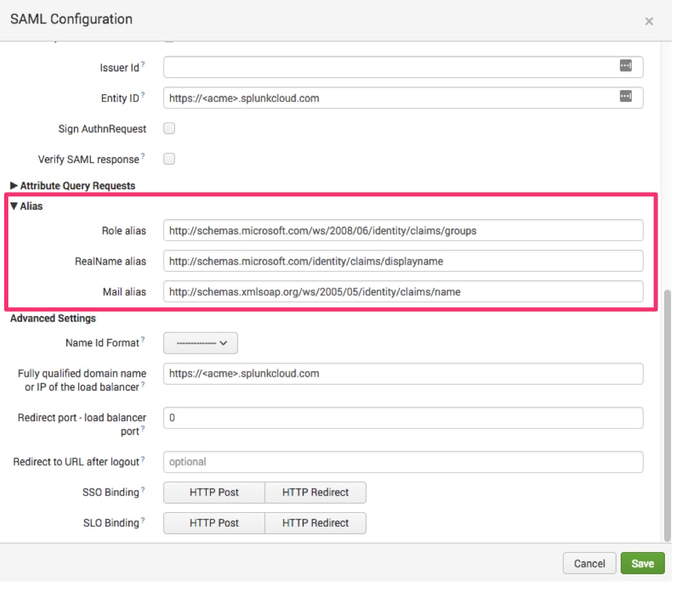Click the dialog's vertical scrollbar thumb

coord(668,415)
